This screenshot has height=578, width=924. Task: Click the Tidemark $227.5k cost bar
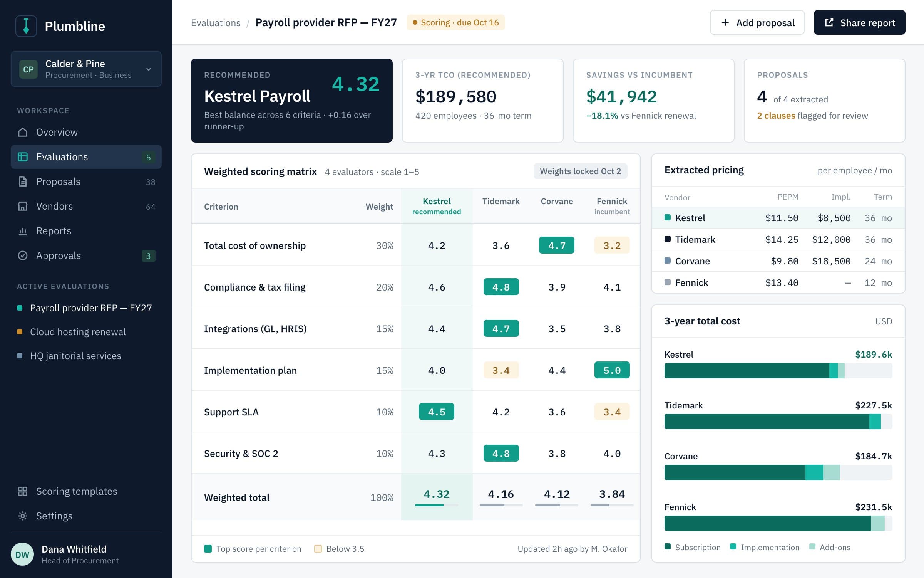pyautogui.click(x=778, y=422)
